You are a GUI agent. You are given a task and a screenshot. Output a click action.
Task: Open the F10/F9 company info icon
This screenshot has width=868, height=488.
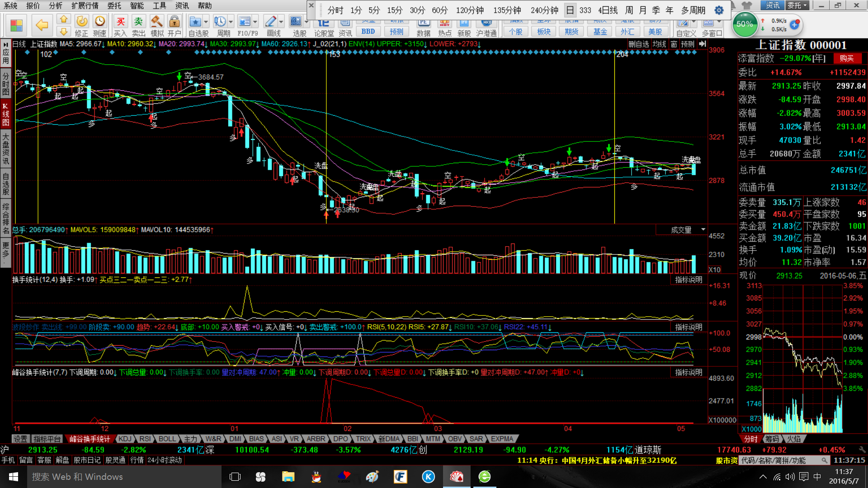[245, 21]
